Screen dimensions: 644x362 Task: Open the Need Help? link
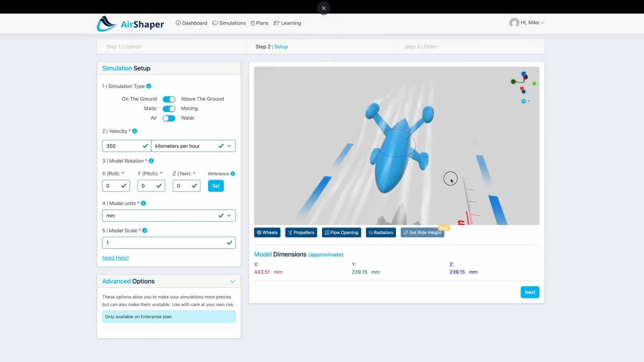pos(116,258)
